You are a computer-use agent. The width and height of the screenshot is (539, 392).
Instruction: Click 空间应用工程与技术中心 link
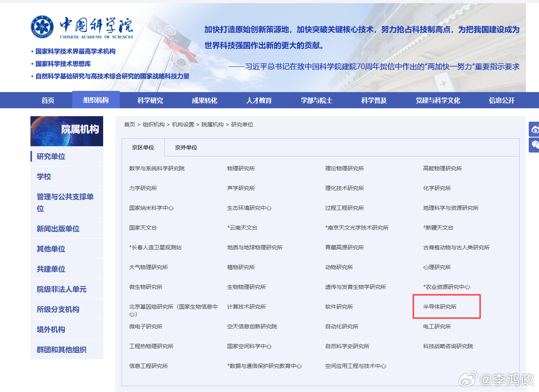tap(356, 366)
